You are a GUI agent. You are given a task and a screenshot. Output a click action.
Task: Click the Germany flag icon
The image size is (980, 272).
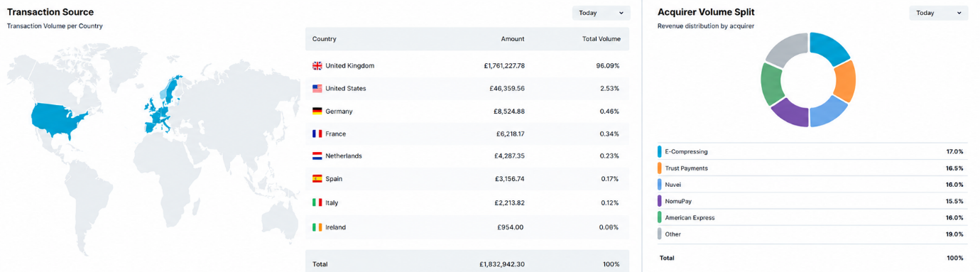point(317,111)
